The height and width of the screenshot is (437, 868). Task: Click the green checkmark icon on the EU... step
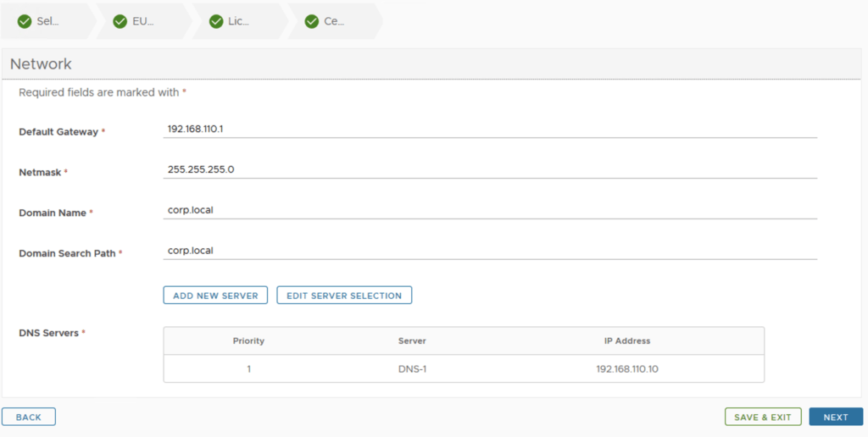coord(120,21)
